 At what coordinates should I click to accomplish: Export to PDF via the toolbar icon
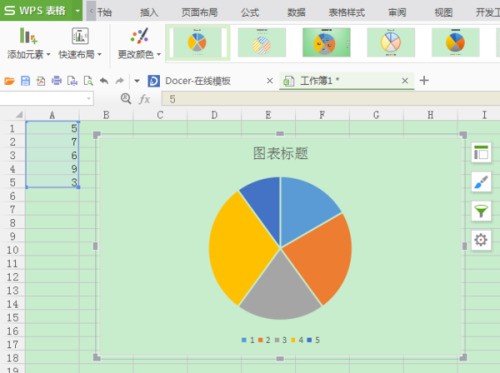41,81
